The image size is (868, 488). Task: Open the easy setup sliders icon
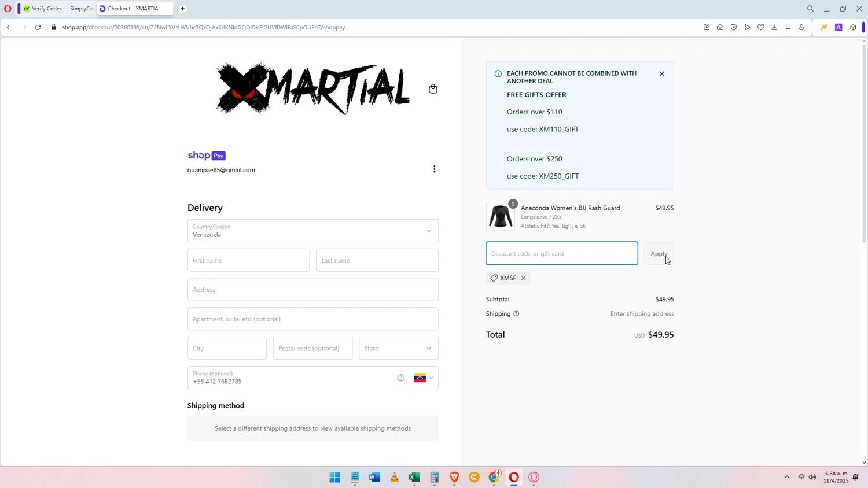pyautogui.click(x=788, y=27)
